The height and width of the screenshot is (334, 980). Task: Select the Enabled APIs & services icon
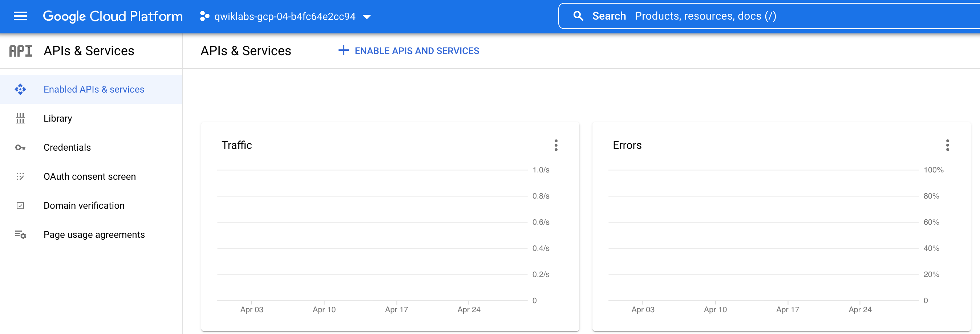(20, 89)
